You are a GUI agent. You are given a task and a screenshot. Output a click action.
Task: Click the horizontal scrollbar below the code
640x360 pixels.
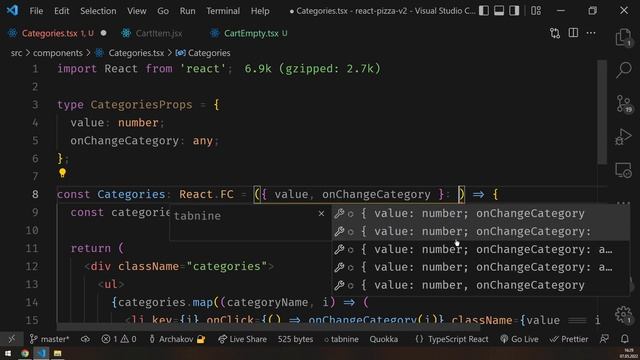pos(268,327)
